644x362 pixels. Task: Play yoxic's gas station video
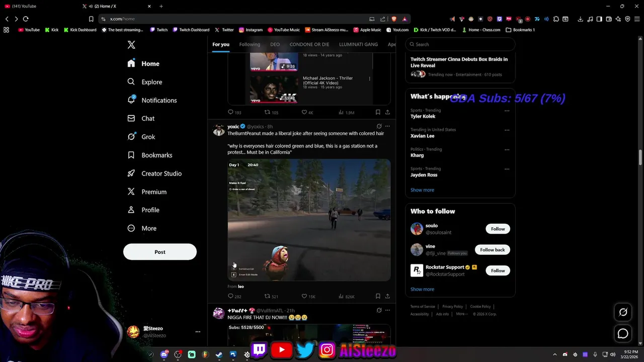coord(309,220)
